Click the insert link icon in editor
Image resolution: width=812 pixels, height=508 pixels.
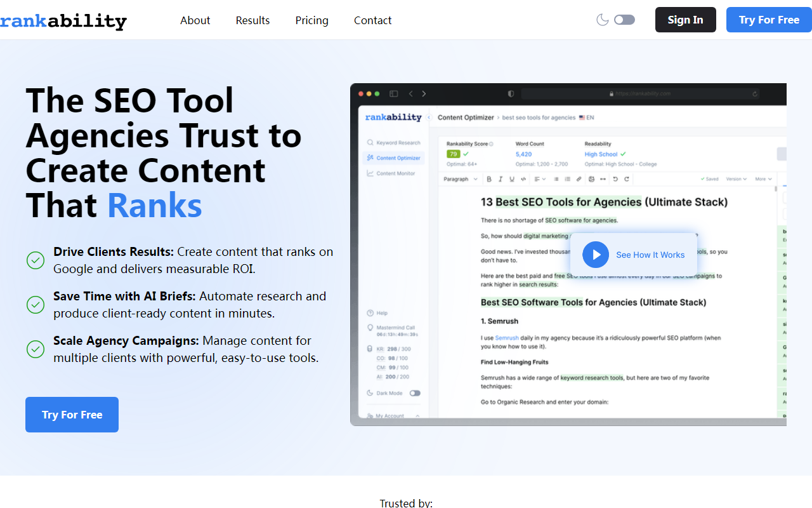click(579, 179)
